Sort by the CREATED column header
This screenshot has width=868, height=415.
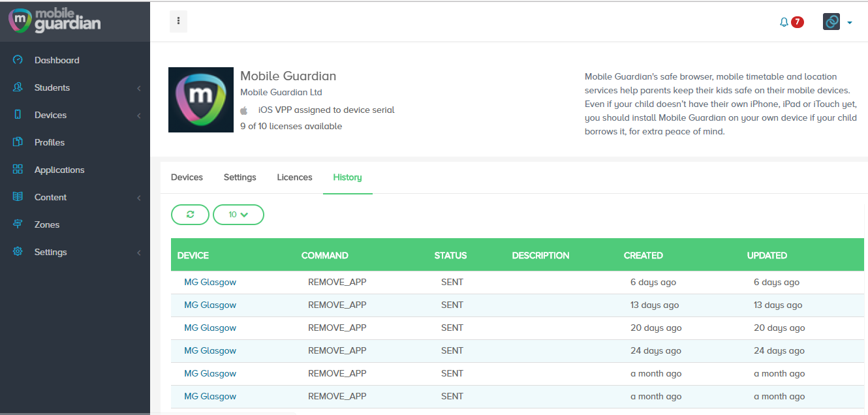pyautogui.click(x=643, y=256)
